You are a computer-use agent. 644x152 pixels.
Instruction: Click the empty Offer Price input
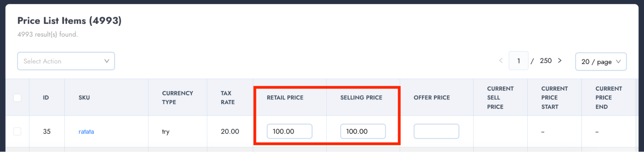[x=436, y=131]
